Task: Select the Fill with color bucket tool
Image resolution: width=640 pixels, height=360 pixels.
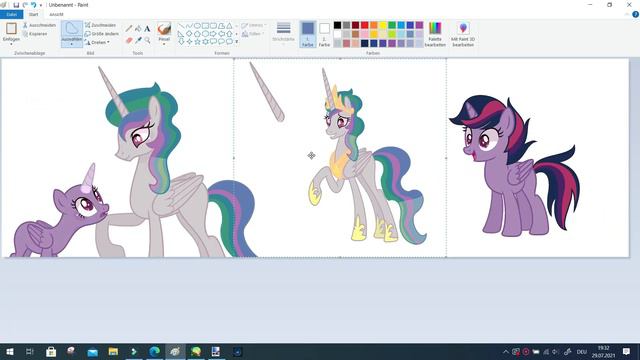Action: (138, 29)
